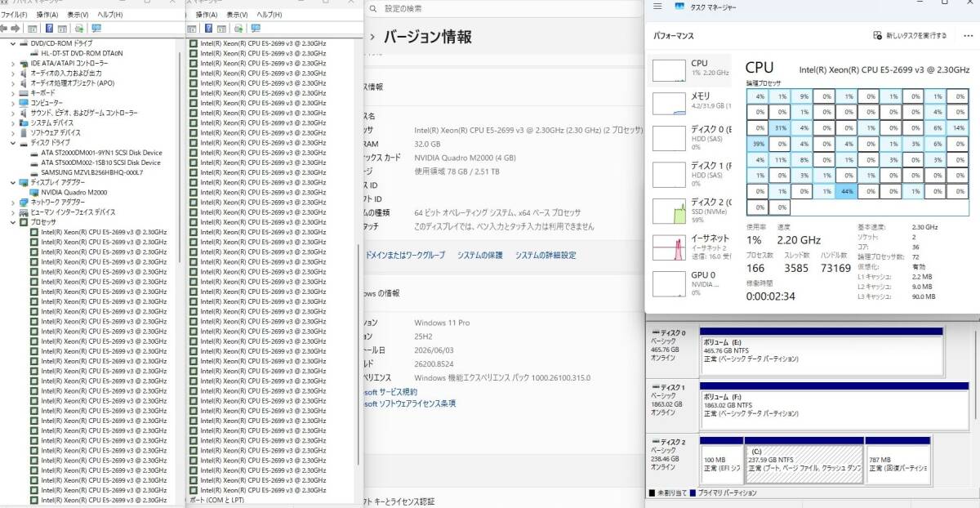Expand the IDE ATA/ATAPI コントローラー node
This screenshot has height=508, width=980.
click(13, 63)
